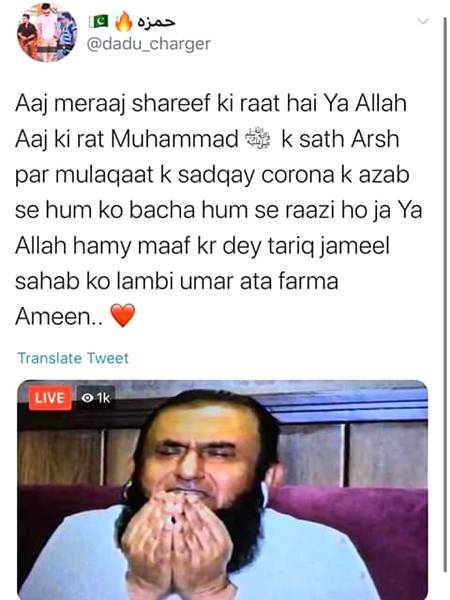Click the tweet line starting "Aaj meraaj shareef"

tap(211, 104)
